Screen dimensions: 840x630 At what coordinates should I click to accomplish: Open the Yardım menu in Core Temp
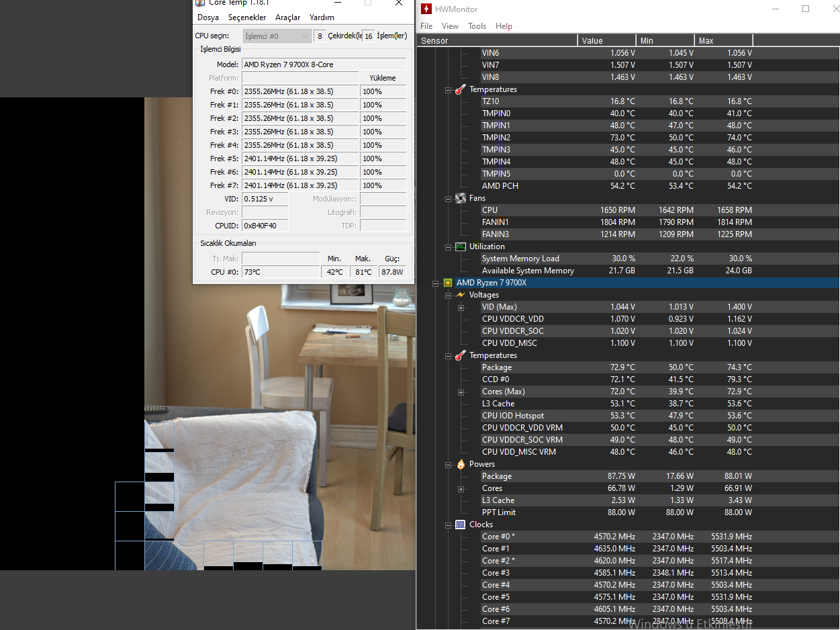coord(322,17)
